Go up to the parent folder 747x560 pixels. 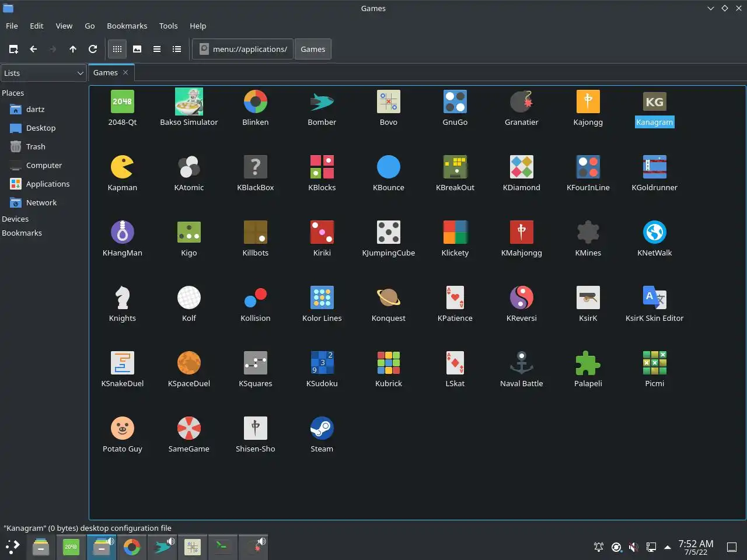[73, 49]
